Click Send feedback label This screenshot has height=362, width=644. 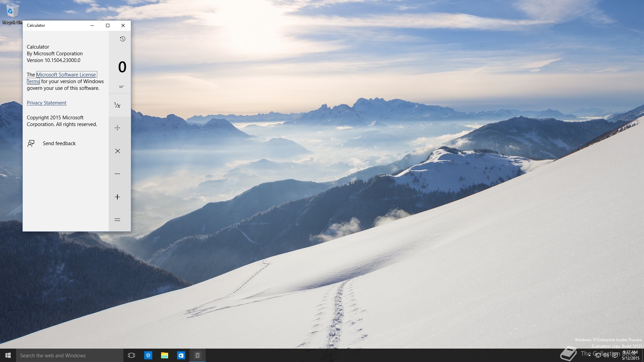[x=59, y=143]
